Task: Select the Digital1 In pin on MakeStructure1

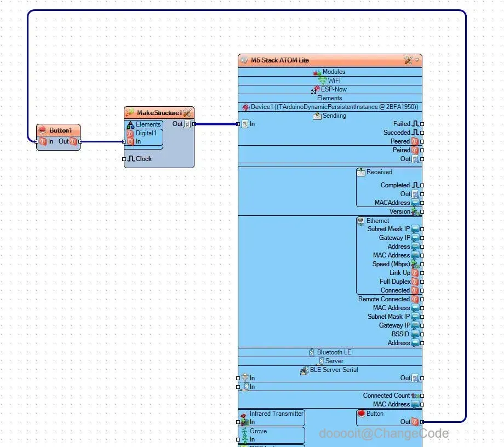Action: click(x=124, y=142)
